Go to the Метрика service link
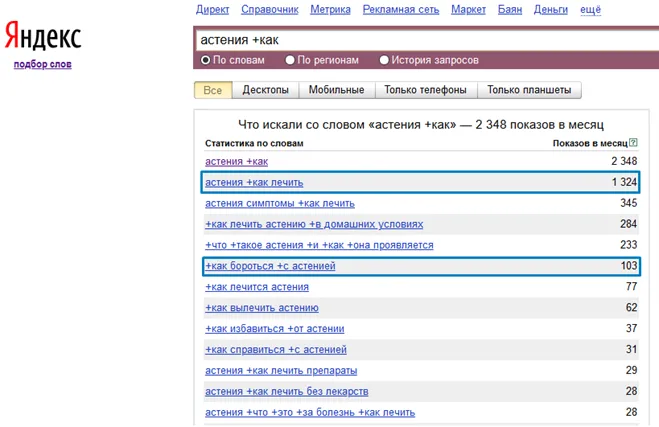The image size is (659, 427). (x=330, y=10)
